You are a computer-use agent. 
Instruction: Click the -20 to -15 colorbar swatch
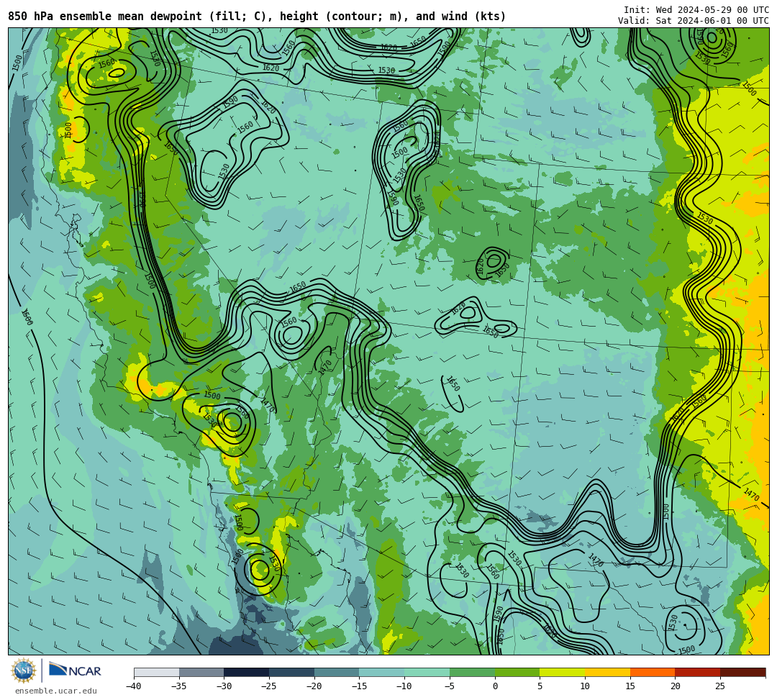point(337,672)
